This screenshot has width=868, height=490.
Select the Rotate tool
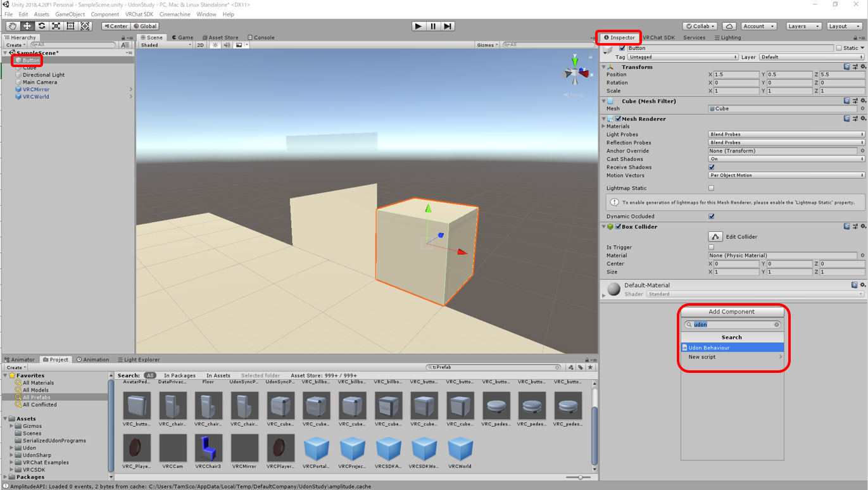pos(42,26)
